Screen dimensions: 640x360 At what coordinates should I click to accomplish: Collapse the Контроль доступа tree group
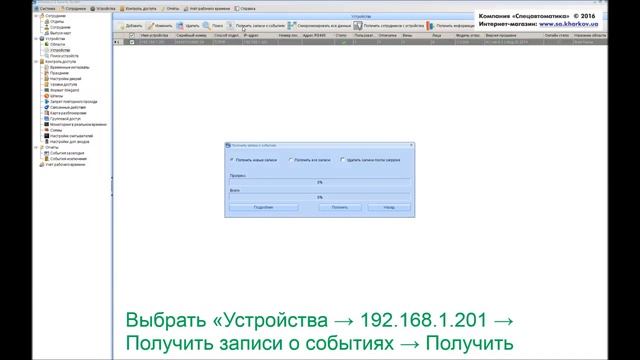coord(36,62)
